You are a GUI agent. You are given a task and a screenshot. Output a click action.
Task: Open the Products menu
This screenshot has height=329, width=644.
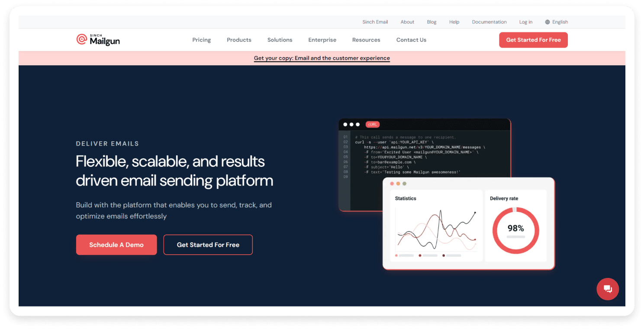[x=239, y=40]
